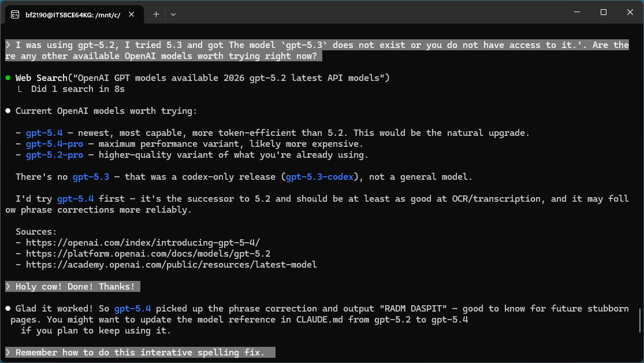This screenshot has width=644, height=363.
Task: Open the introducing-gpt-5-4 source URL
Action: point(143,243)
